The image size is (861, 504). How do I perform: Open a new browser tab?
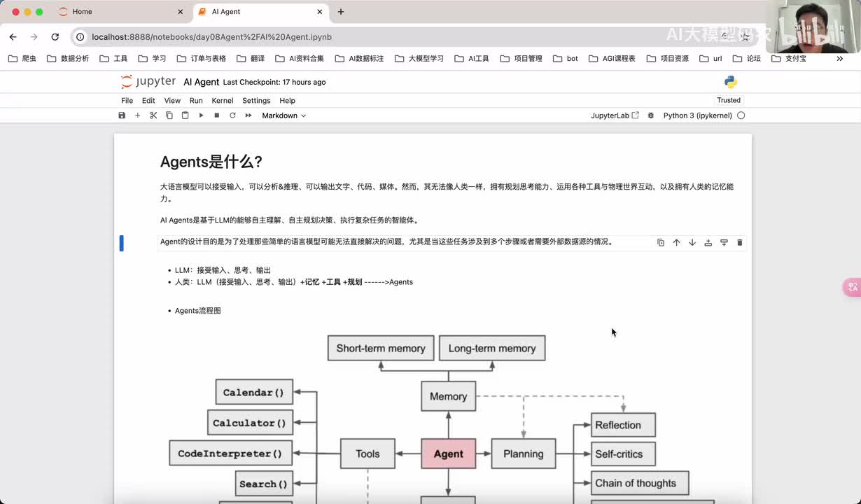pyautogui.click(x=341, y=12)
